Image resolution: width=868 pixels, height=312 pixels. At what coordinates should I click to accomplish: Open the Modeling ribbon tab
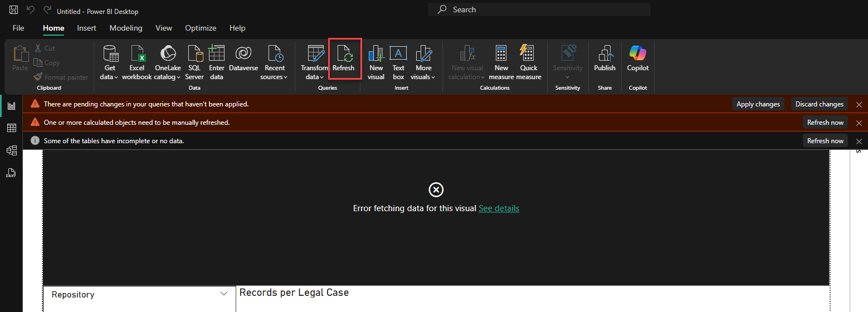click(125, 28)
